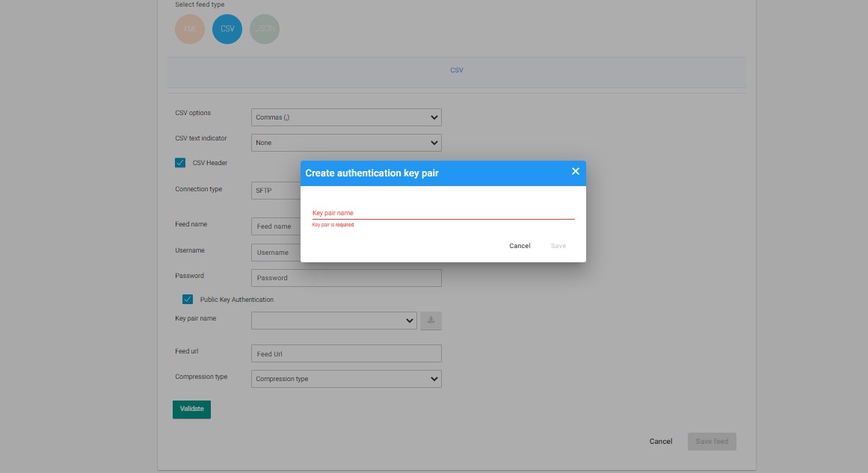This screenshot has width=868, height=473.
Task: Click Cancel in the key pair dialog
Action: point(520,246)
